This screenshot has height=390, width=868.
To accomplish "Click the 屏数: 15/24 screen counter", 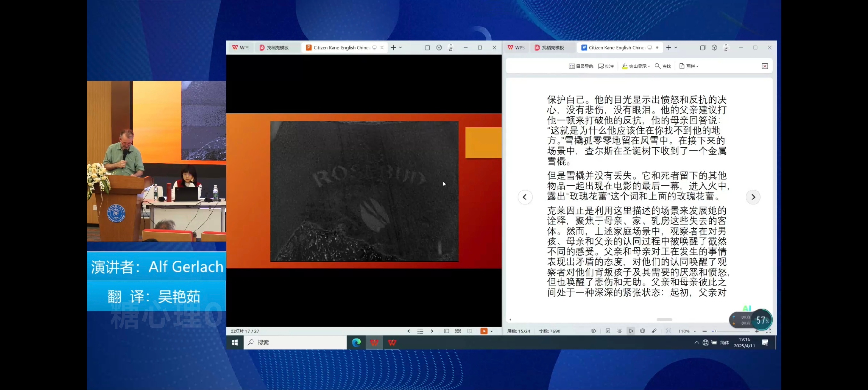I will 518,331.
